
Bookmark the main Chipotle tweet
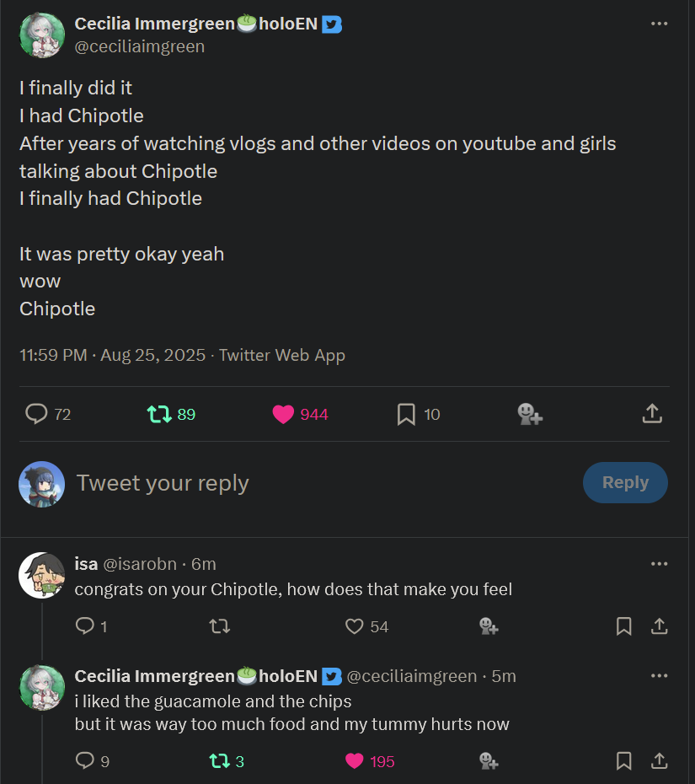point(406,414)
